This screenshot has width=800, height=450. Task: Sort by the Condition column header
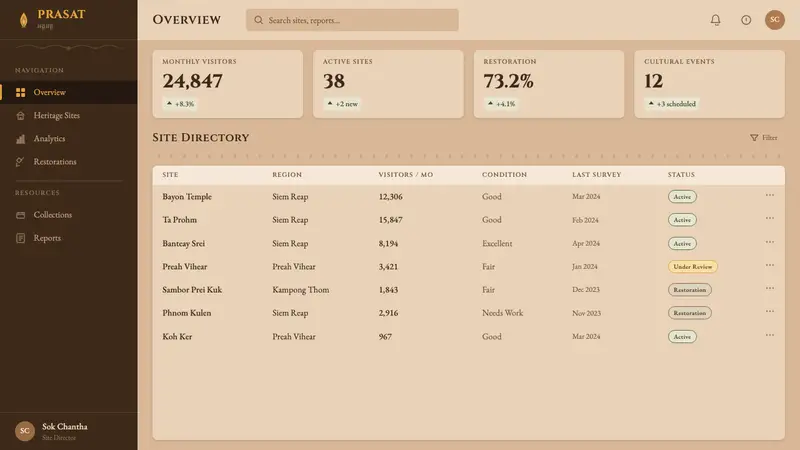pyautogui.click(x=505, y=174)
